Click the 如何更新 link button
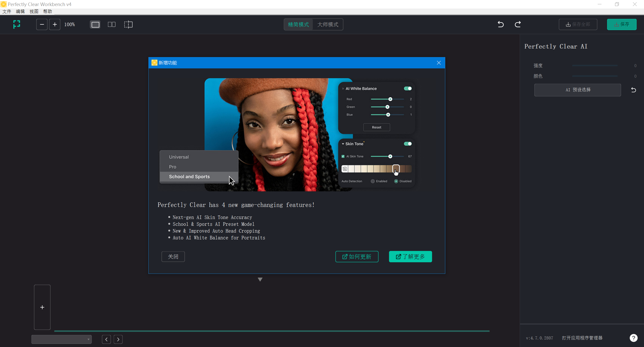 (357, 257)
